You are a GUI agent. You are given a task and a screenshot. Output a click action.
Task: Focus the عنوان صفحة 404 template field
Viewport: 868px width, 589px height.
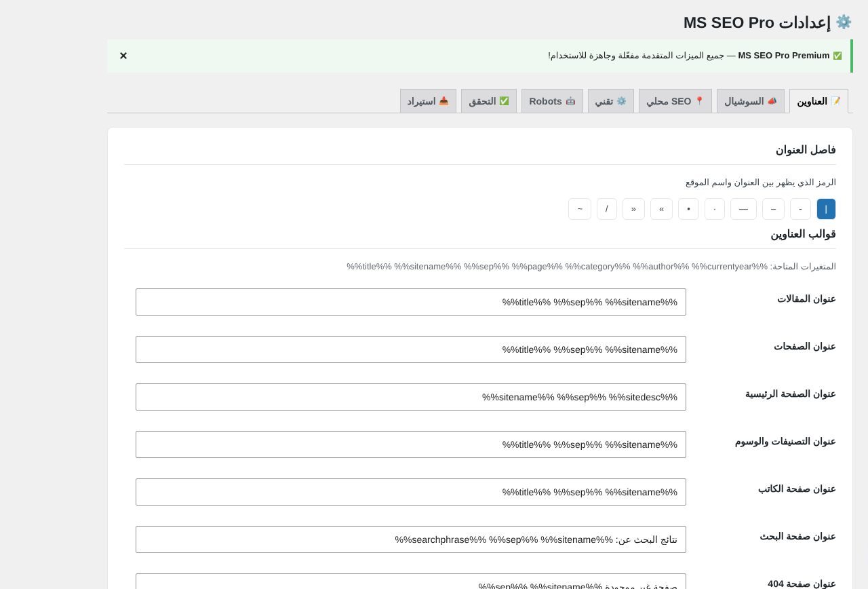point(411,582)
